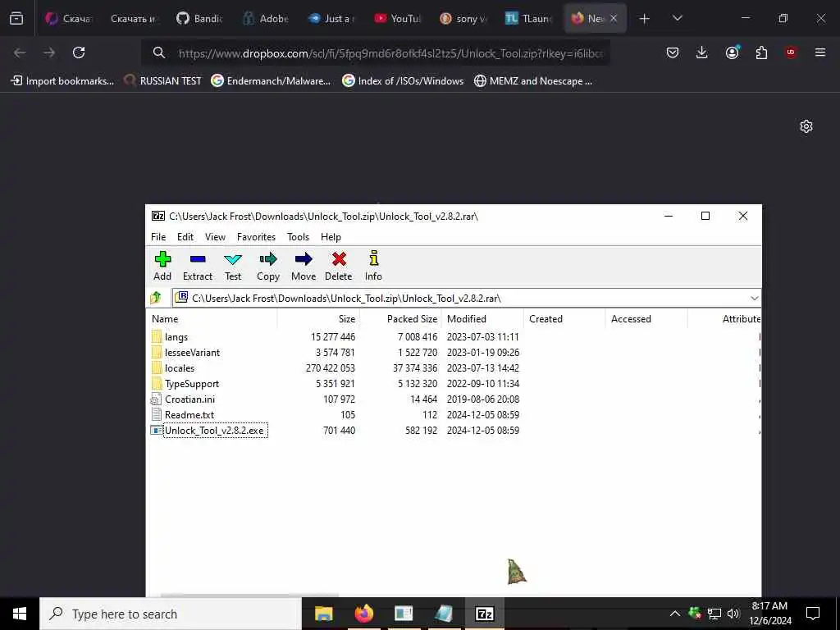This screenshot has height=630, width=840.
Task: Select the Croatian.ini file
Action: pyautogui.click(x=189, y=399)
